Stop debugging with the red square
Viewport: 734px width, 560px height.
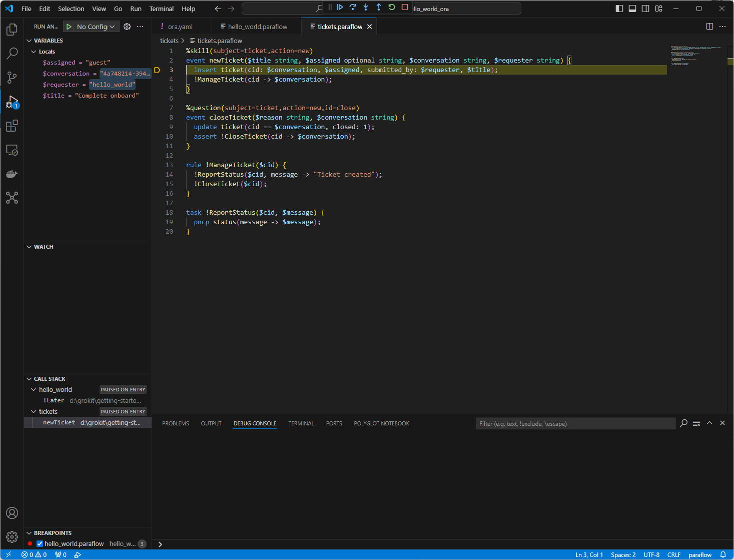[404, 7]
